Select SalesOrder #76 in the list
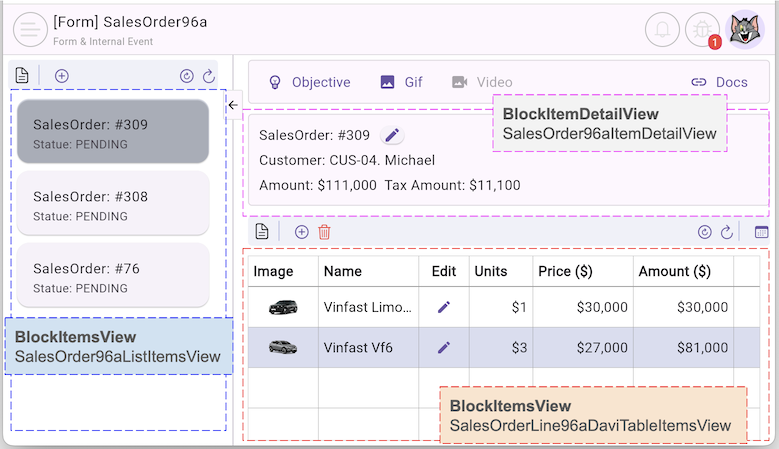The height and width of the screenshot is (449, 779). click(x=112, y=277)
